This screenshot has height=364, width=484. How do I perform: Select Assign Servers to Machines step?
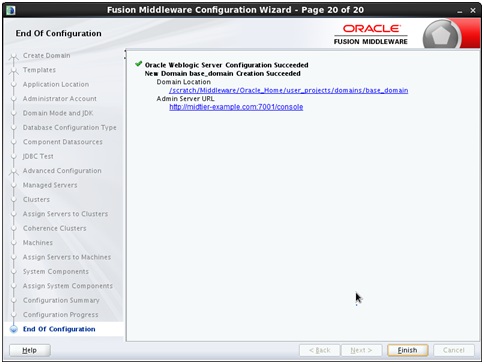(67, 257)
